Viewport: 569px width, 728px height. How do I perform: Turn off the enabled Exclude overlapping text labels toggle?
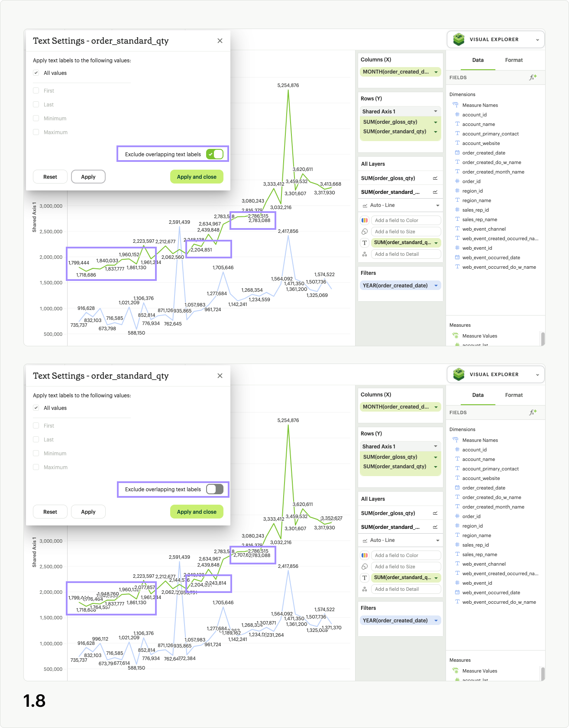tap(215, 154)
